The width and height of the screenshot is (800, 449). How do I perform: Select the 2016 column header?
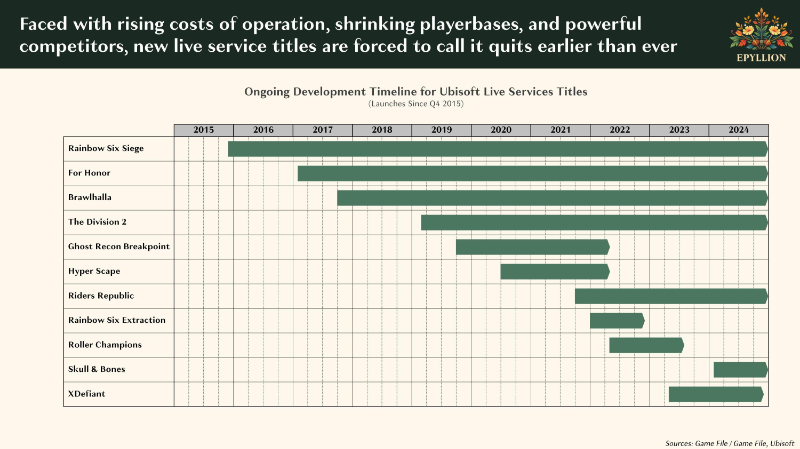pyautogui.click(x=263, y=130)
